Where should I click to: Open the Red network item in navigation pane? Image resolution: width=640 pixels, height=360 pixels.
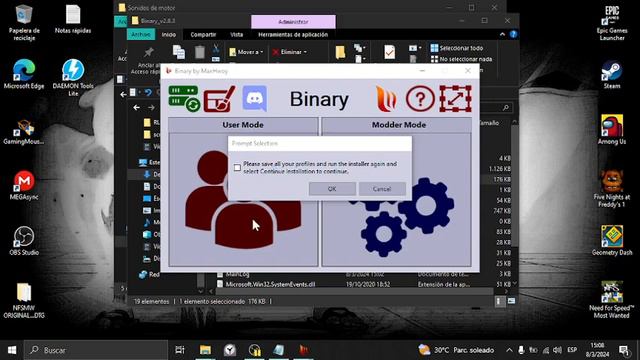coord(149,275)
